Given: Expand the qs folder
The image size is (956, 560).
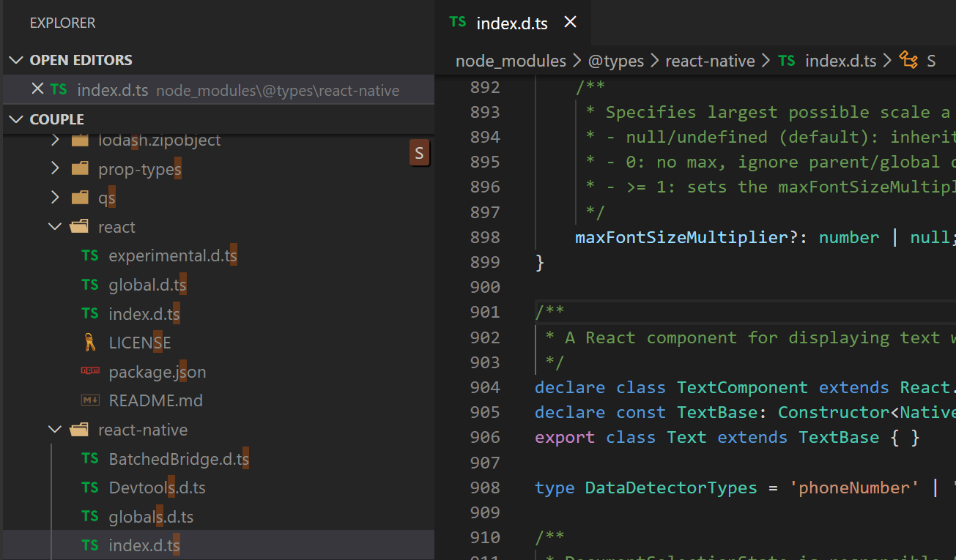Looking at the screenshot, I should point(56,198).
